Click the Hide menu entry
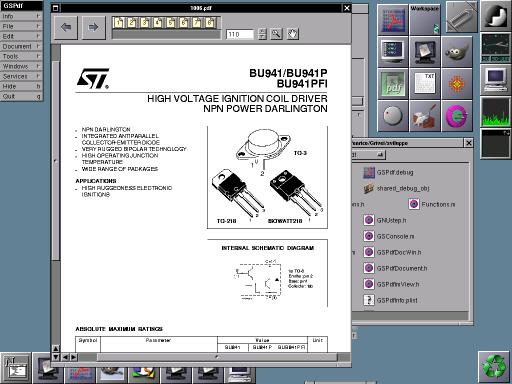512x384 pixels. [21, 86]
